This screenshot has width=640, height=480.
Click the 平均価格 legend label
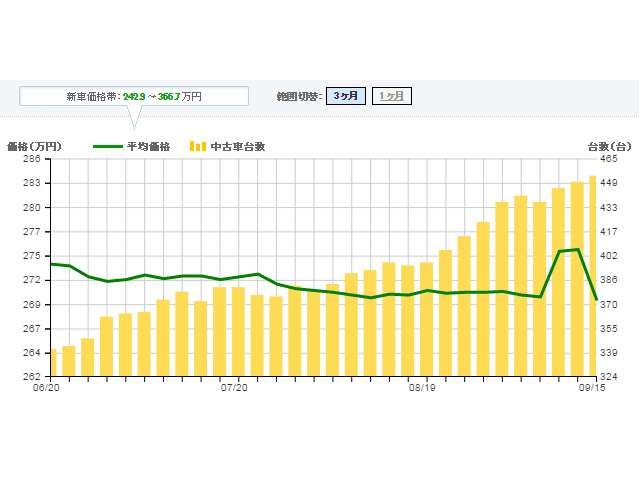point(148,146)
